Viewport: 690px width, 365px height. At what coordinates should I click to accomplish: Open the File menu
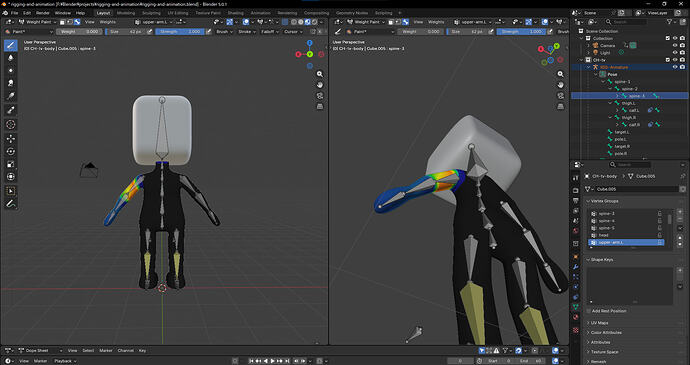click(x=15, y=13)
